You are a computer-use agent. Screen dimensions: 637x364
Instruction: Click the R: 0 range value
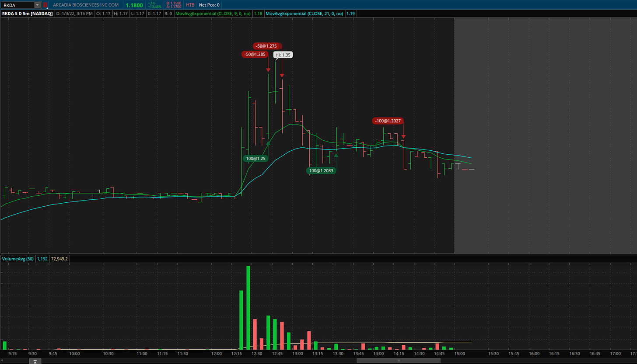168,14
